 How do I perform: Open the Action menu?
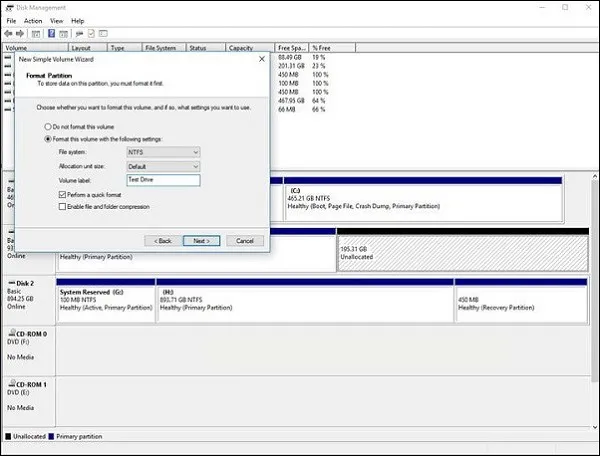point(33,21)
